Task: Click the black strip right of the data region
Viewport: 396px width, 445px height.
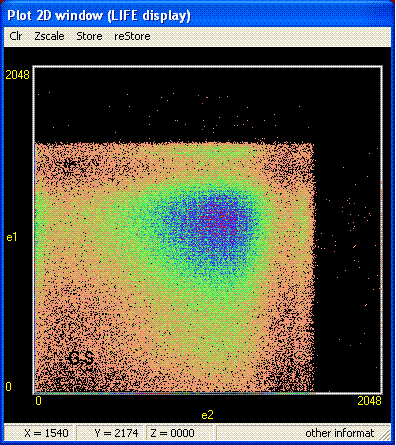Action: (348, 267)
